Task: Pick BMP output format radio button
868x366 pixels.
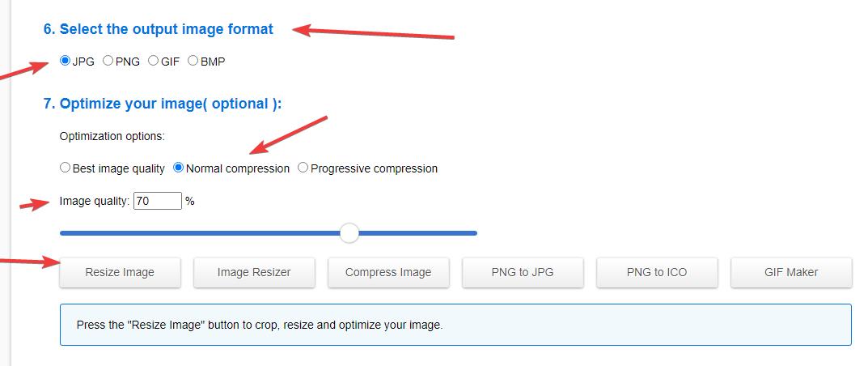Action: [x=193, y=61]
